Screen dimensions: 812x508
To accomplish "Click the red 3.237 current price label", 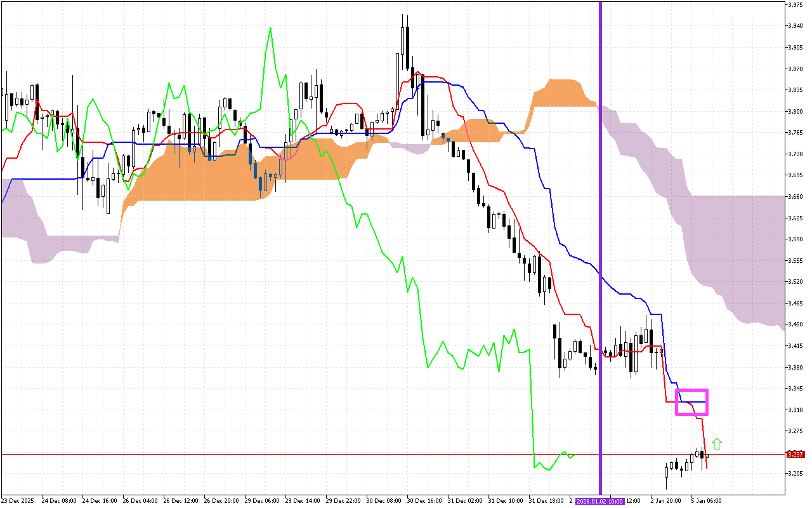I will click(795, 454).
